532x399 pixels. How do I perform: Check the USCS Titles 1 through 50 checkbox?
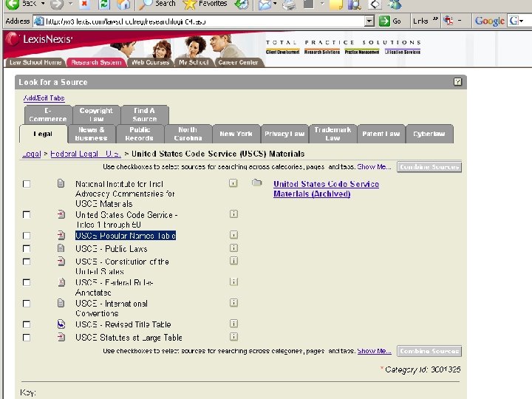pyautogui.click(x=27, y=215)
